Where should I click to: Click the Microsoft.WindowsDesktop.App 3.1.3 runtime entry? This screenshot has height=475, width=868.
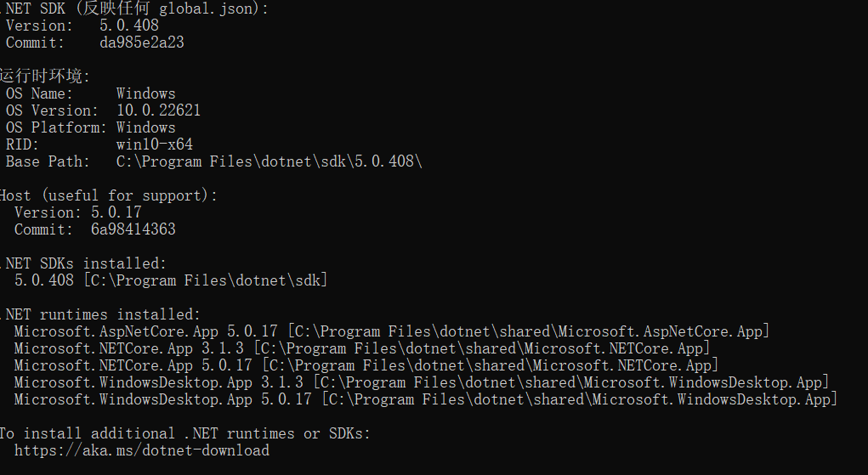click(158, 382)
